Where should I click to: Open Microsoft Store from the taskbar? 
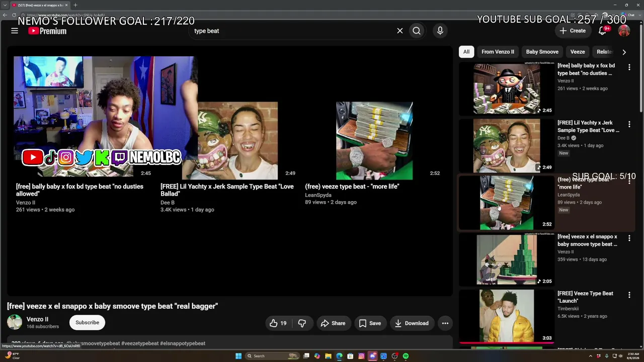[x=350, y=356]
